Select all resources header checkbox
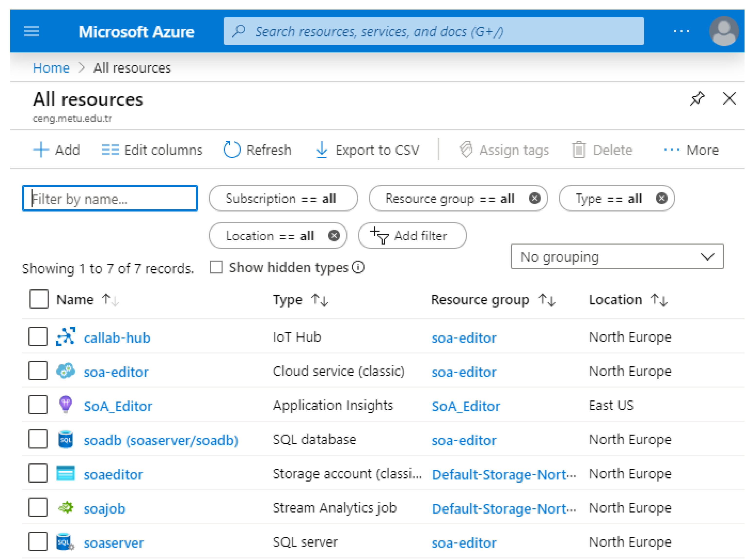The width and height of the screenshot is (755, 560). [x=39, y=299]
